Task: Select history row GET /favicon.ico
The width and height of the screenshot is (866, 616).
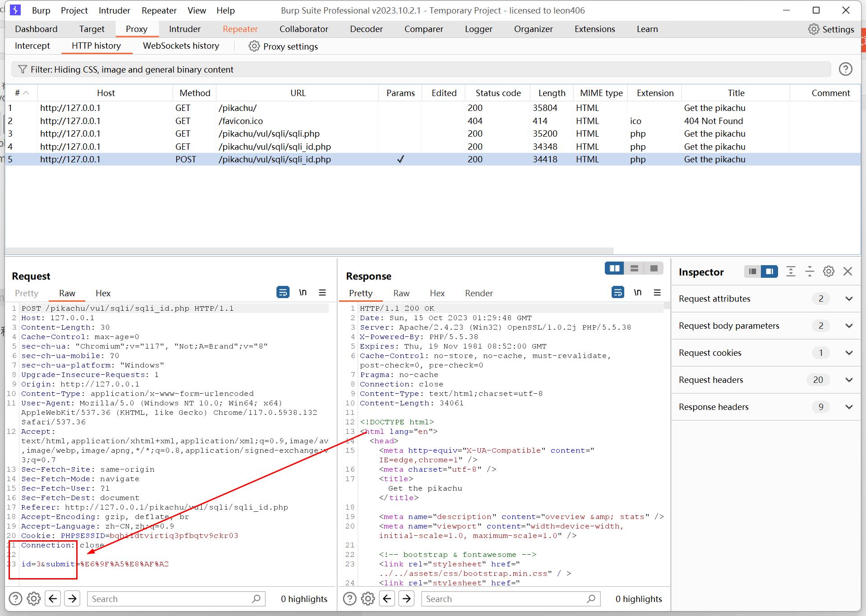Action: [433, 121]
